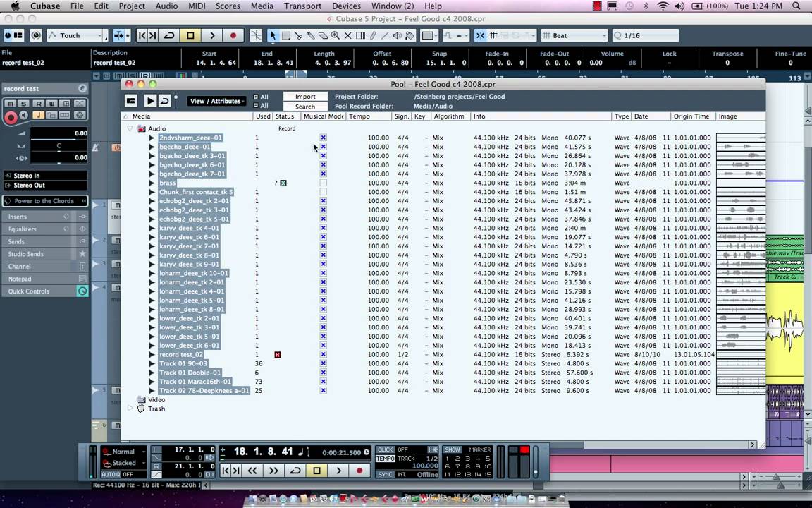The image size is (812, 508).
Task: Toggle the inspector monitor speaker button
Action: (x=24, y=115)
